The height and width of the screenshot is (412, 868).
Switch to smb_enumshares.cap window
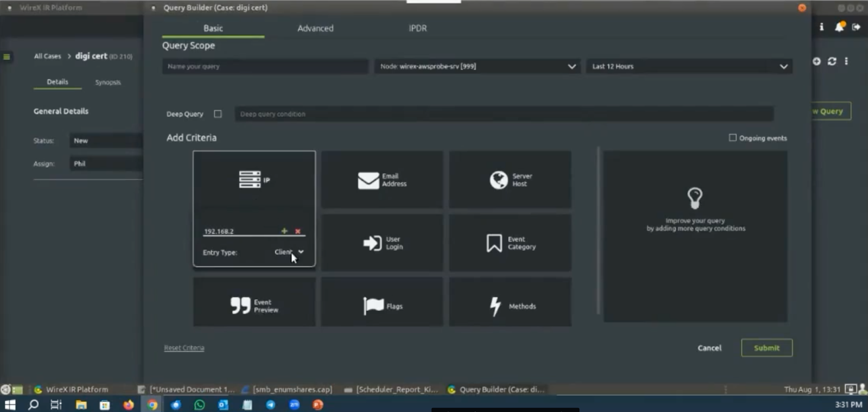point(287,389)
